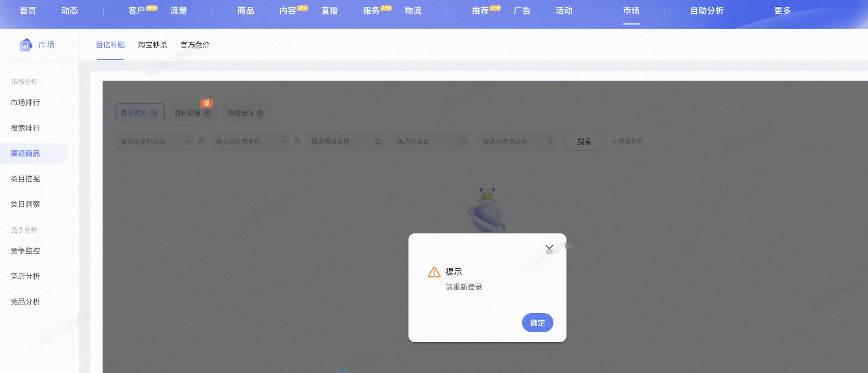Click the 爆 badge on 百补超链
This screenshot has height=373, width=868.
207,103
